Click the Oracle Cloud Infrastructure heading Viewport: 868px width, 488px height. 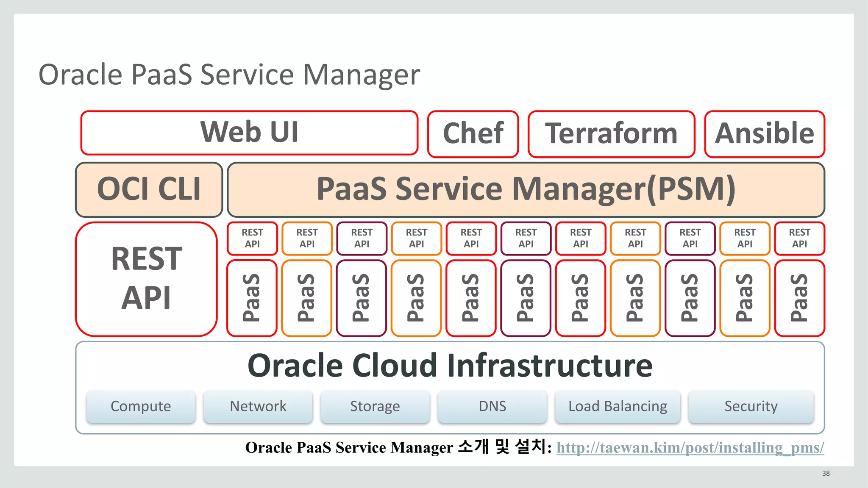[x=450, y=366]
